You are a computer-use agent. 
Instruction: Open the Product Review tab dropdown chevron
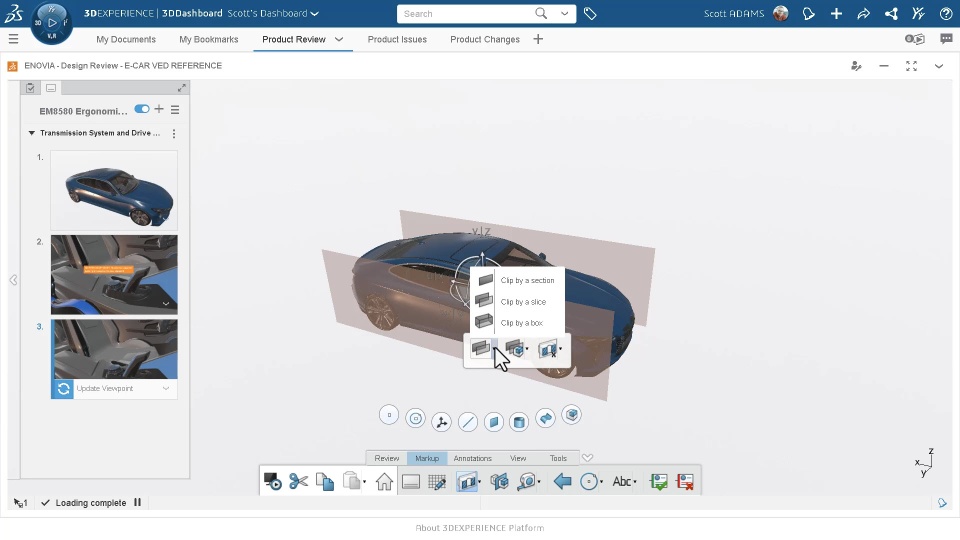coord(339,39)
